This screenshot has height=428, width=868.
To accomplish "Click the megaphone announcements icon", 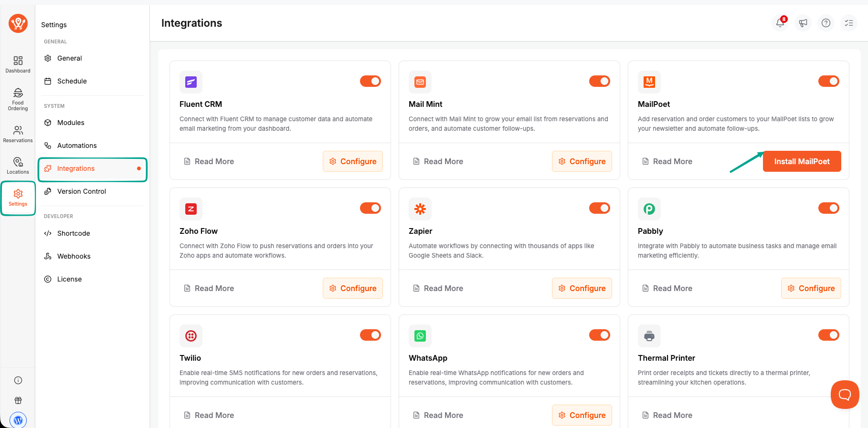I will pyautogui.click(x=803, y=23).
